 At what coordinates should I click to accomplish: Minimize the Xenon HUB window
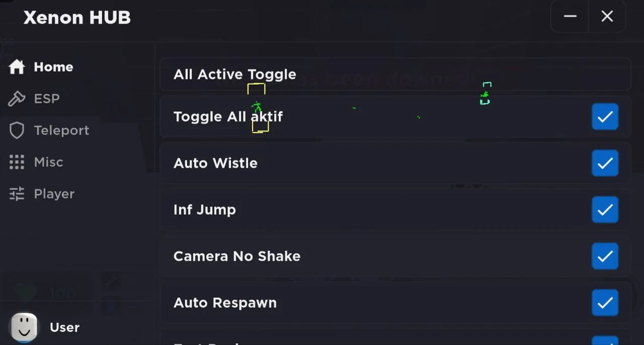click(570, 17)
